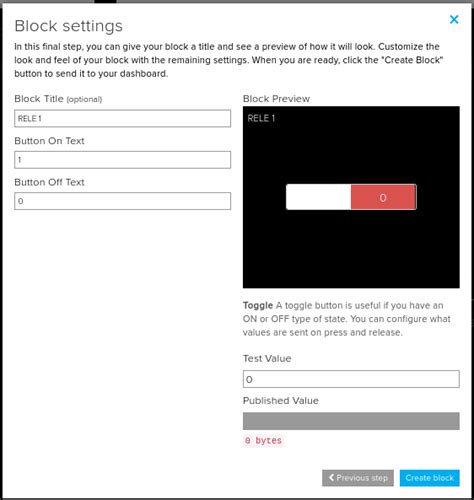The height and width of the screenshot is (500, 474).
Task: Click the red 0 side of toggle
Action: (383, 197)
